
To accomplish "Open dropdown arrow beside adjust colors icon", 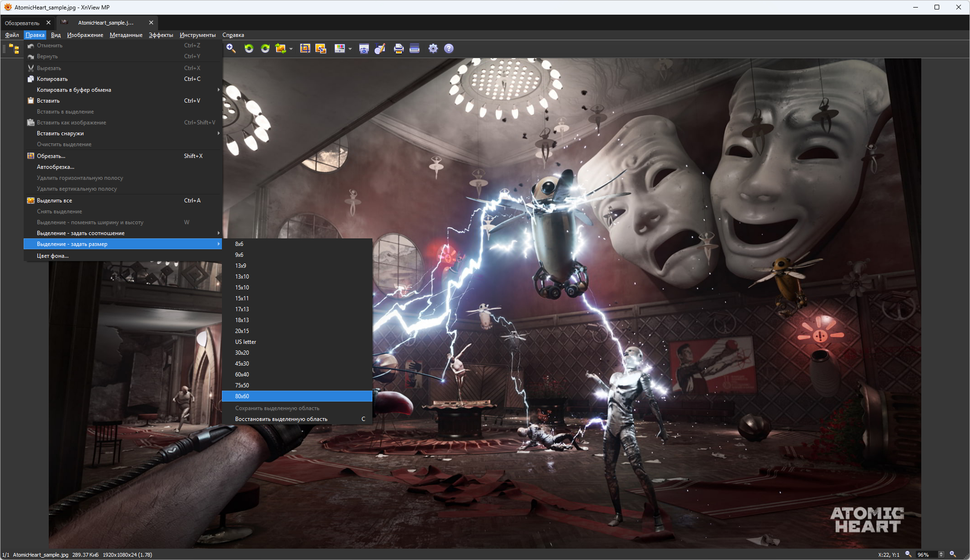I will coord(350,49).
